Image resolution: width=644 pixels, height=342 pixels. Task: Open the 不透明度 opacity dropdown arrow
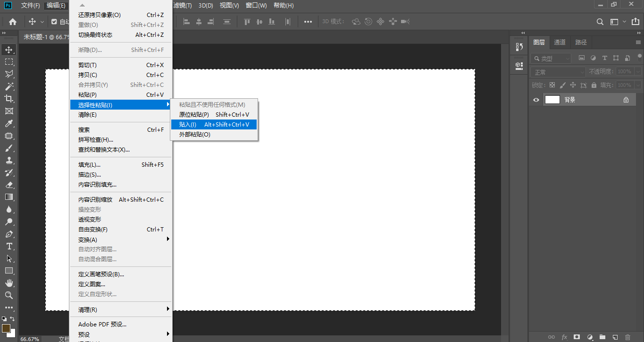(638, 72)
